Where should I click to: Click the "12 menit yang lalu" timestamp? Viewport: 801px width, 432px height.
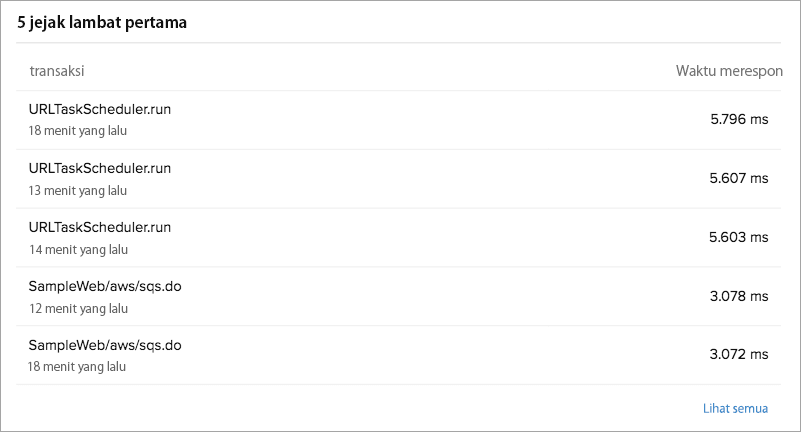tap(78, 308)
